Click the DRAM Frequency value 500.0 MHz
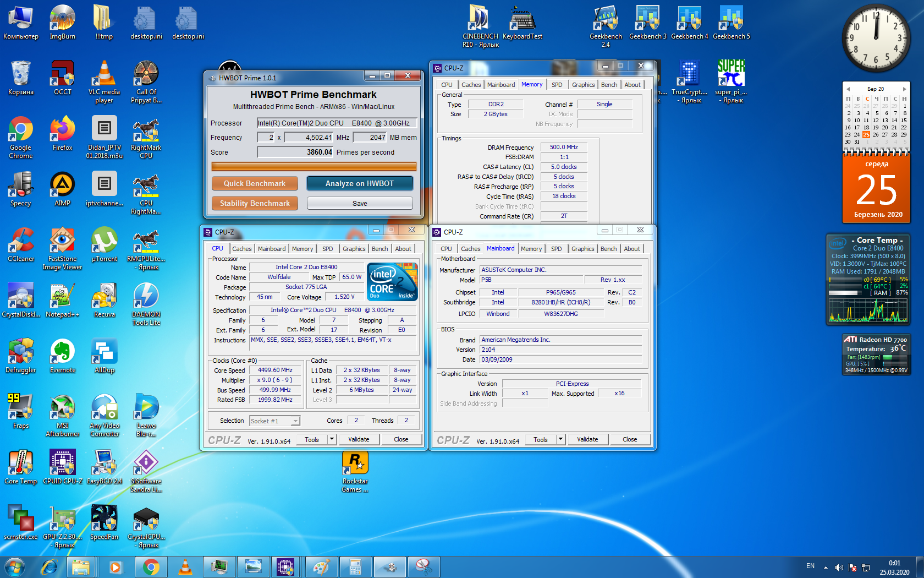 (x=564, y=148)
